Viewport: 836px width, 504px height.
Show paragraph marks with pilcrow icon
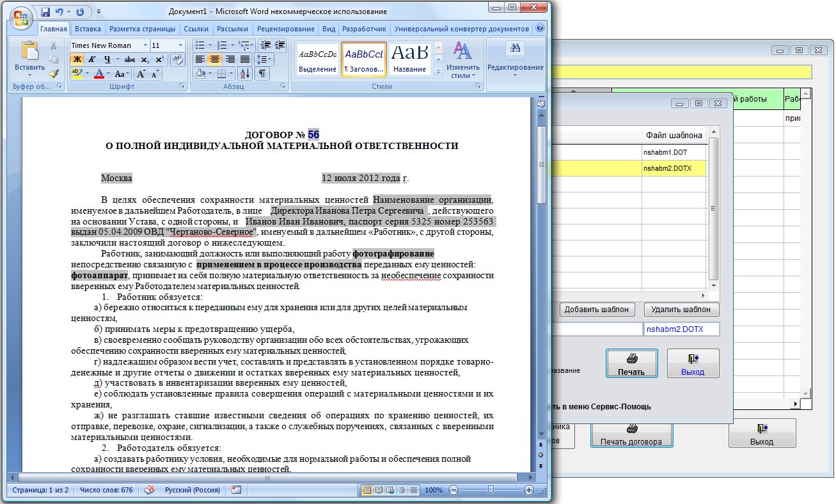(262, 74)
